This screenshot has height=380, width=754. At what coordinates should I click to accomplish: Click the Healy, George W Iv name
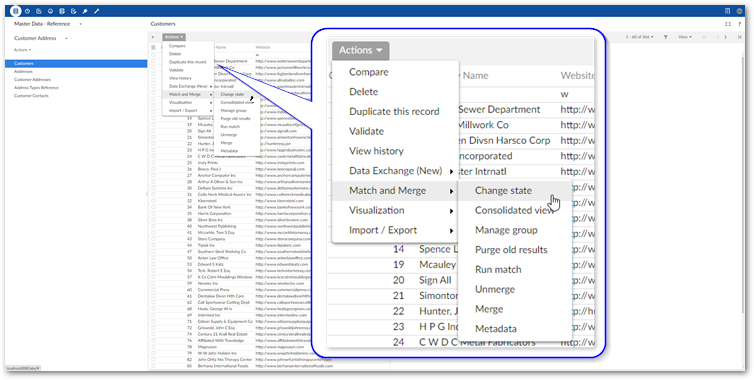coord(215,309)
